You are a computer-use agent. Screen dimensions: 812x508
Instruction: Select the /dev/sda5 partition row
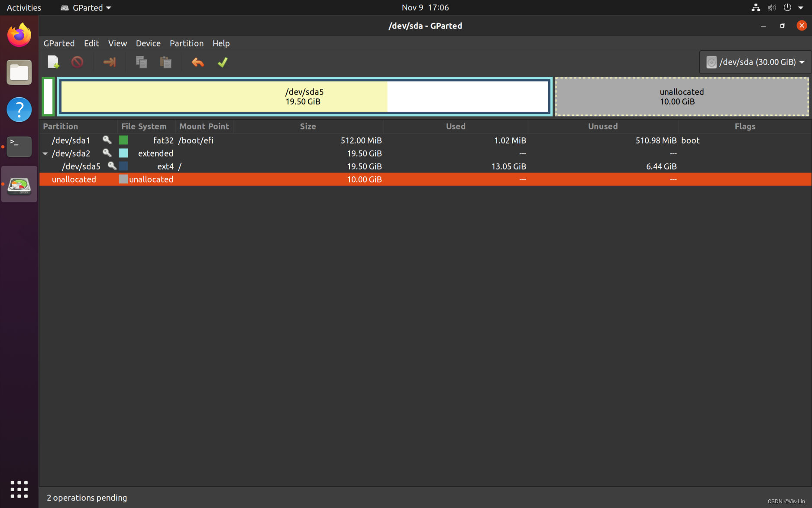click(x=425, y=166)
